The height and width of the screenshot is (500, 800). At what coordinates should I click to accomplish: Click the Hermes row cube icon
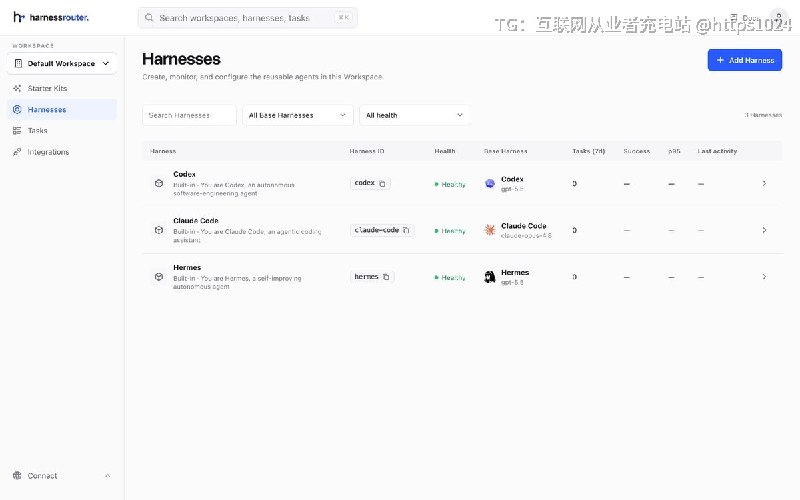point(159,277)
